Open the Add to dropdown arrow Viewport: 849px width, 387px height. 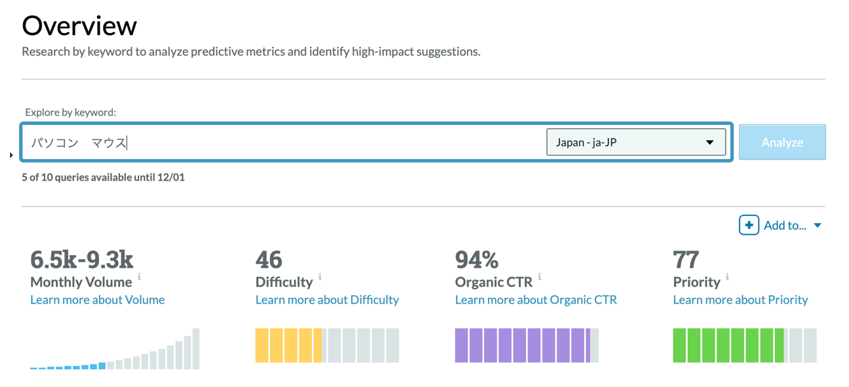coord(818,226)
